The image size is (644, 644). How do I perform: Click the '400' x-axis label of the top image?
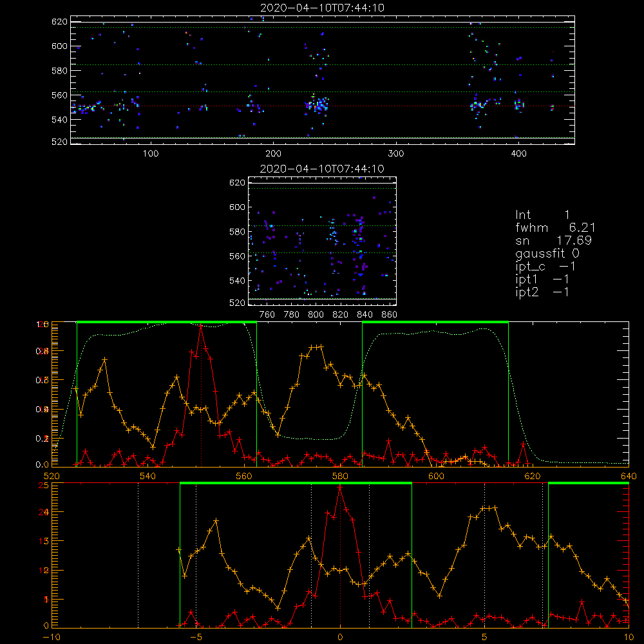(x=518, y=154)
